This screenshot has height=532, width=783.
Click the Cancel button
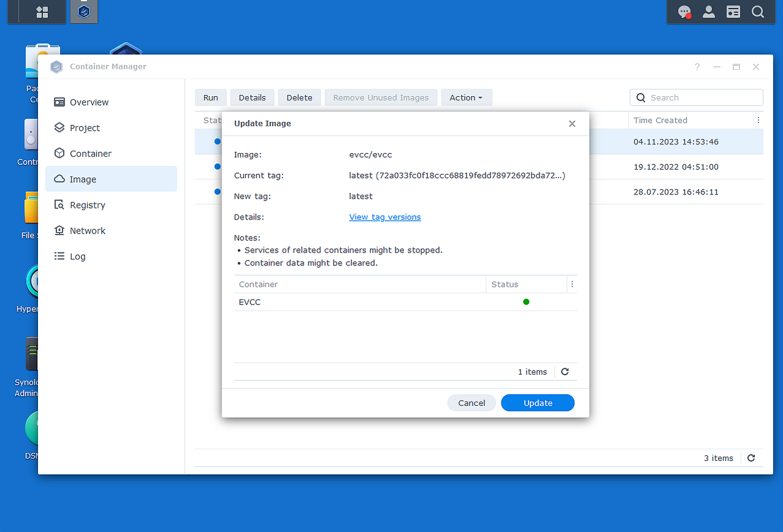pos(472,403)
